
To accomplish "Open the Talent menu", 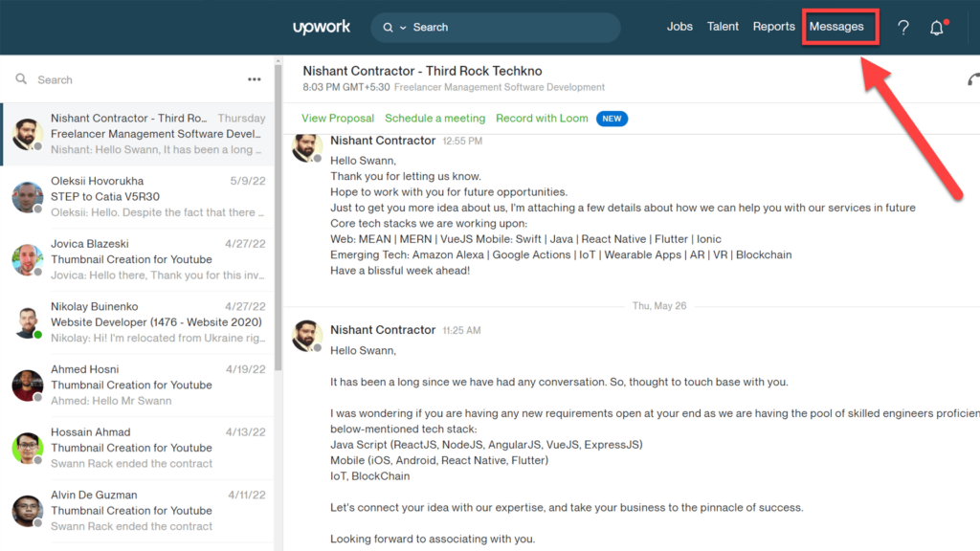I will click(723, 26).
